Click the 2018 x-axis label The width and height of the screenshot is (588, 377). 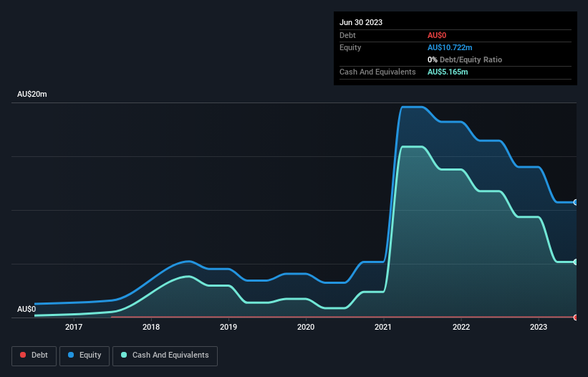click(x=151, y=327)
